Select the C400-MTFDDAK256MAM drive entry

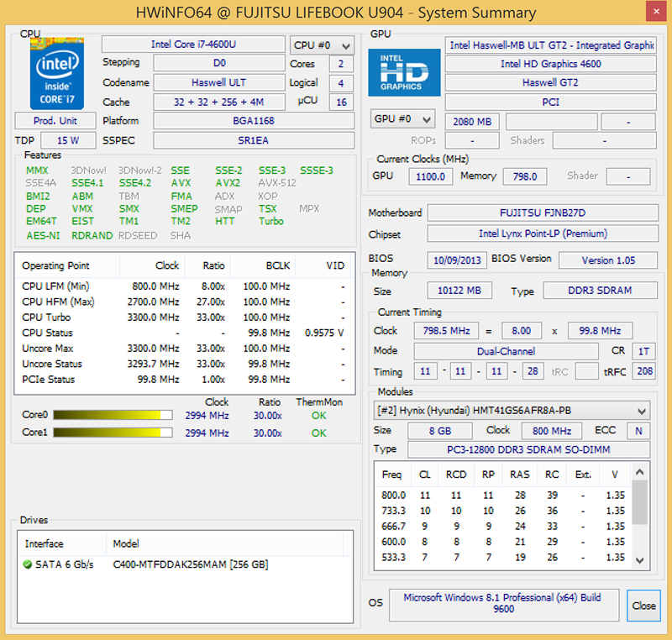185,564
